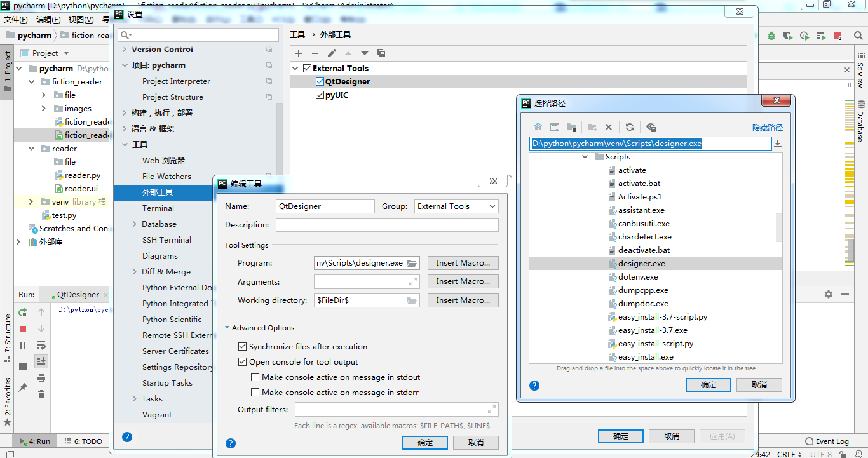Click 确定 in the Edit Tool dialog
This screenshot has width=868, height=458.
click(x=425, y=443)
